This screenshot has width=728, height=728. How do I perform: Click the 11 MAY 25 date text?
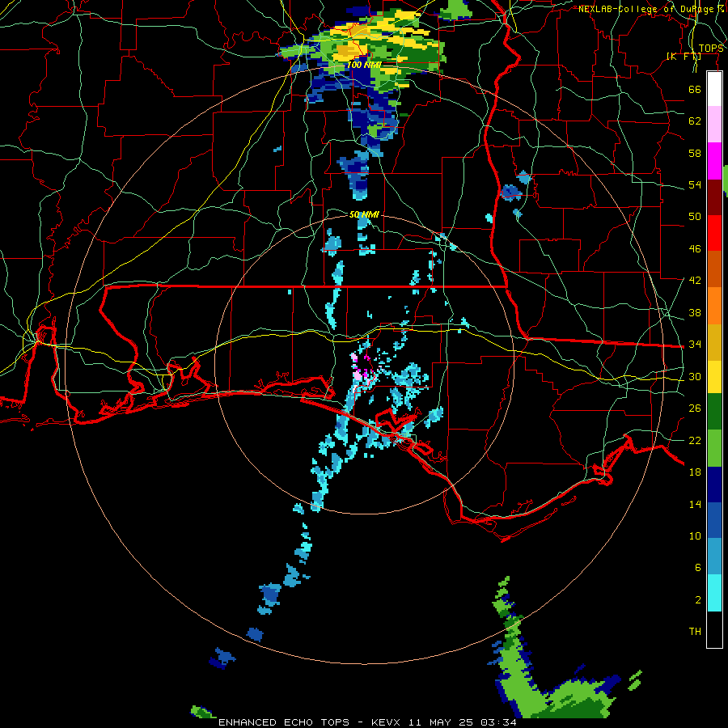[x=442, y=722]
